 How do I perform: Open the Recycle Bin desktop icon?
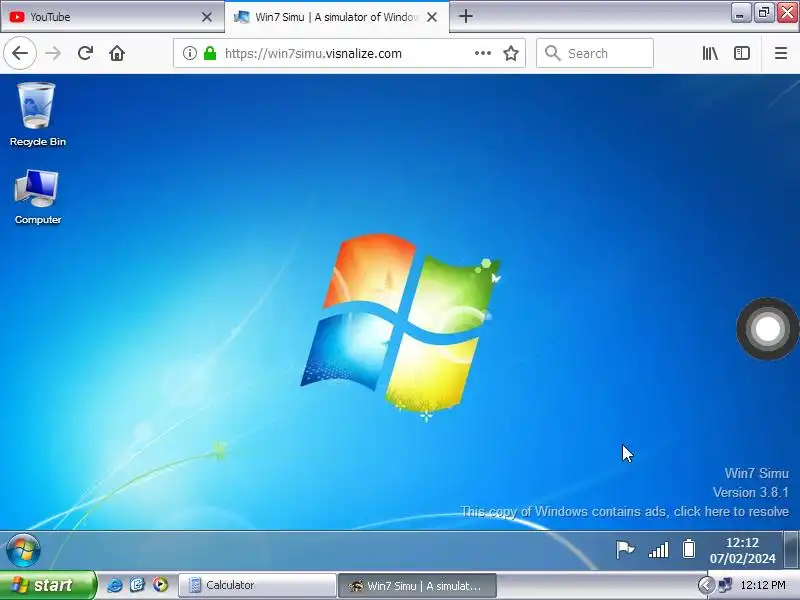pyautogui.click(x=37, y=114)
